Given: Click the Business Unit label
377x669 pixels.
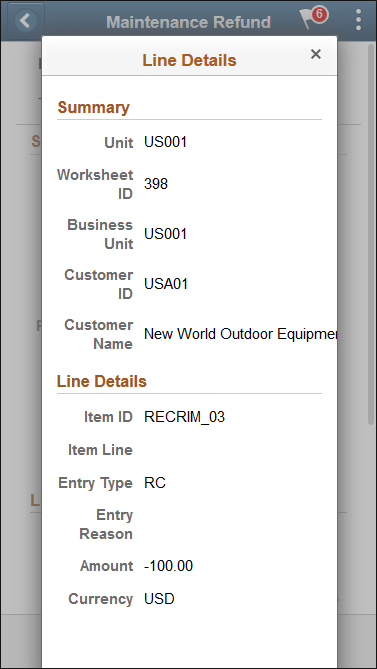Looking at the screenshot, I should 100,234.
